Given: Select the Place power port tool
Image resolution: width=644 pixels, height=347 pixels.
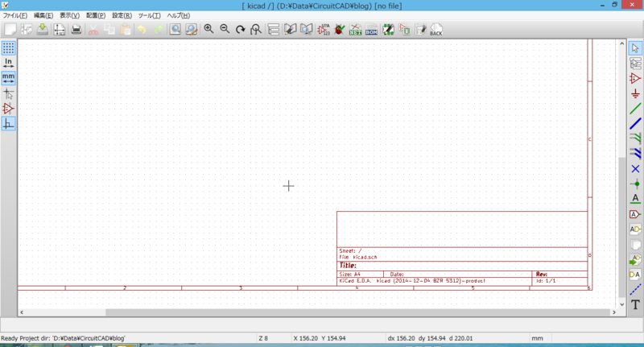Looking at the screenshot, I should 635,93.
